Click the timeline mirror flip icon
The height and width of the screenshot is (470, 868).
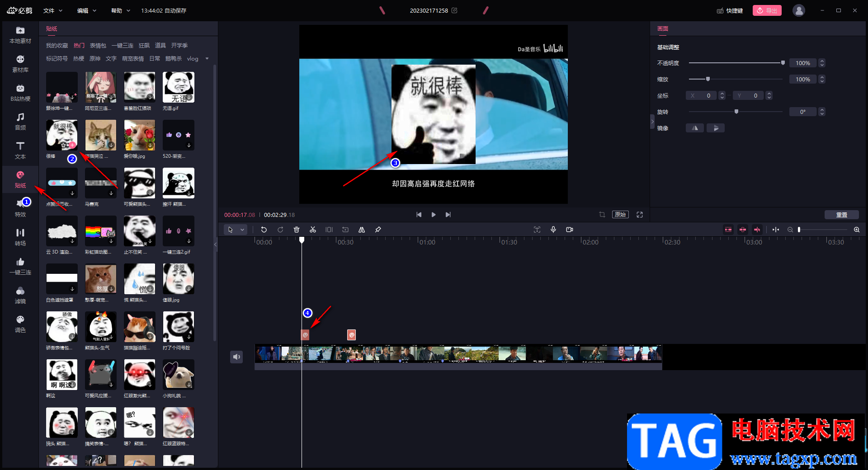(x=362, y=230)
